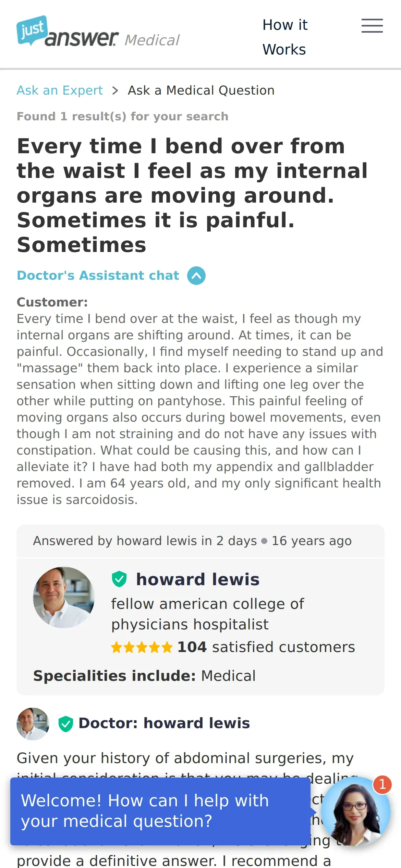Click the breadcrumb arrow separator
This screenshot has width=401, height=868.
tap(115, 91)
